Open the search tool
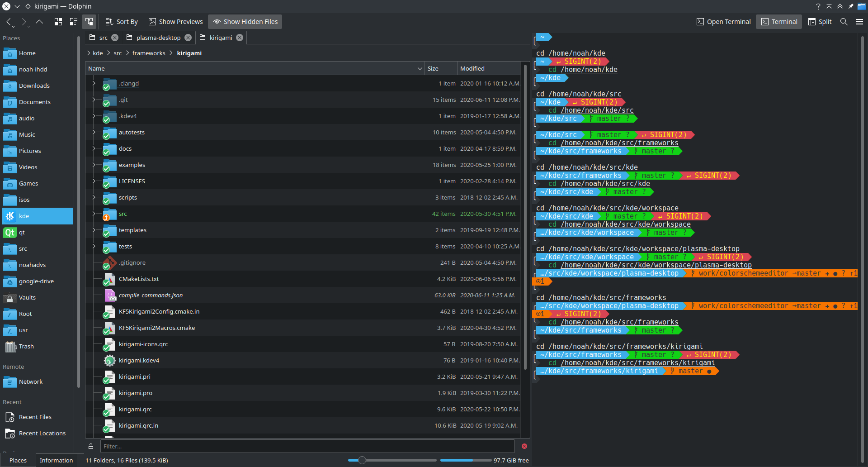 coord(844,22)
